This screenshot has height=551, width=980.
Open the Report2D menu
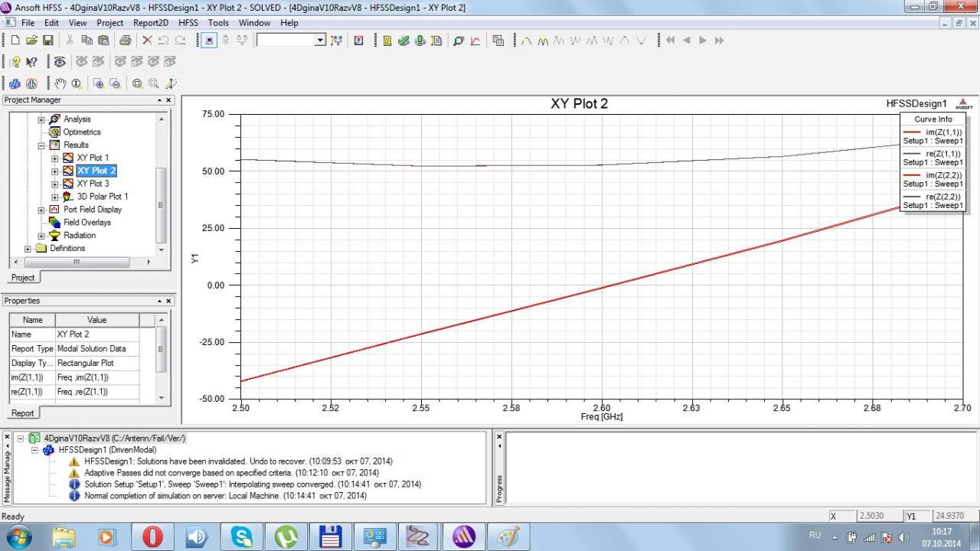pyautogui.click(x=151, y=23)
